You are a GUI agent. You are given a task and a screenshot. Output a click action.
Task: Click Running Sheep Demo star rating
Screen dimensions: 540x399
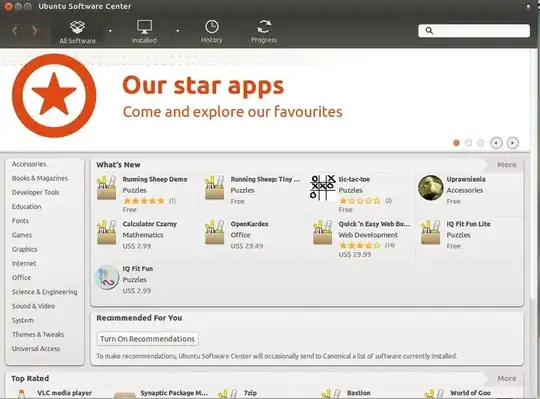(144, 201)
